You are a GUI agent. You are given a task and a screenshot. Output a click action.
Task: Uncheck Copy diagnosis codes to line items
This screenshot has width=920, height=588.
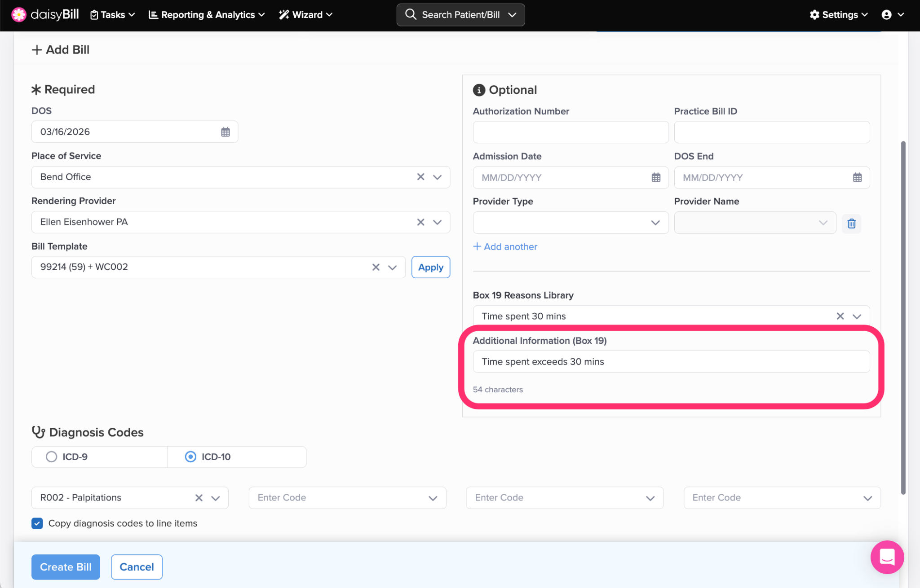click(37, 523)
